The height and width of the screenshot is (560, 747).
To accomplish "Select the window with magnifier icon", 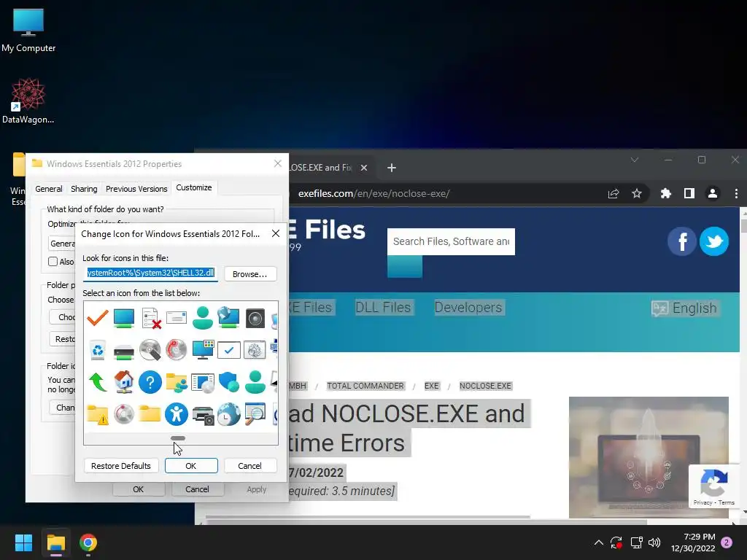I will [x=255, y=414].
